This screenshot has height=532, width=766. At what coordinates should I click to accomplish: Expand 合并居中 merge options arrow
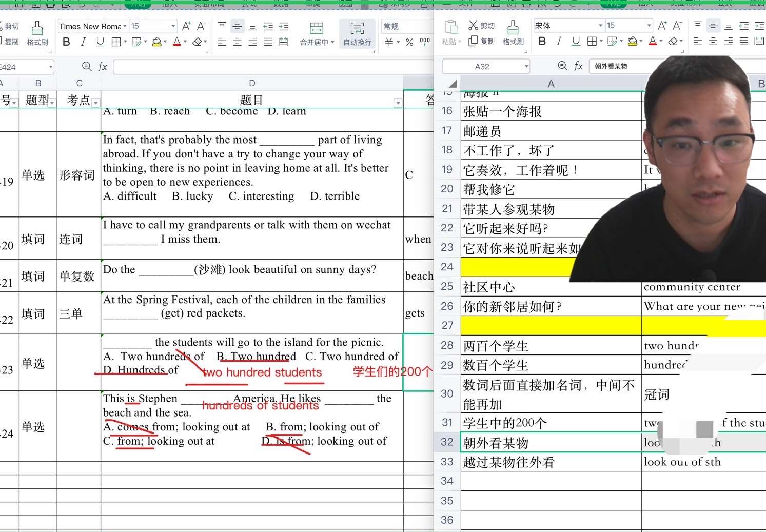[x=332, y=42]
